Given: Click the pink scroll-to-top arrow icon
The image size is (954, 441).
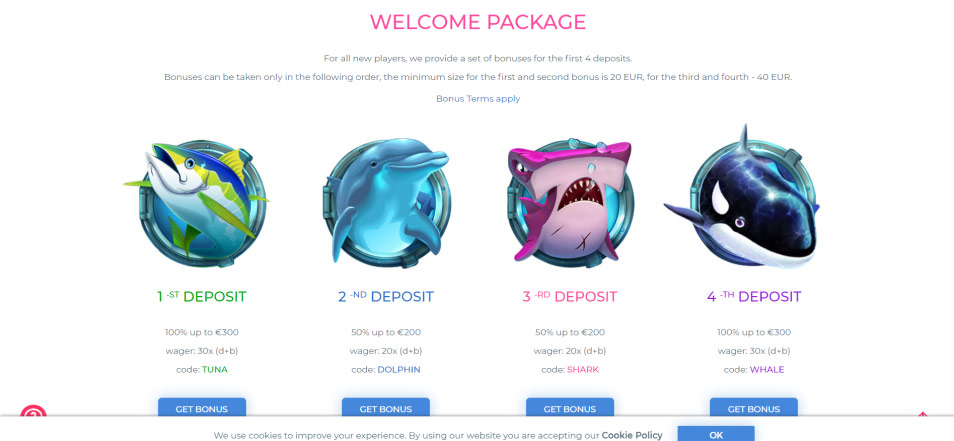Looking at the screenshot, I should point(922,415).
